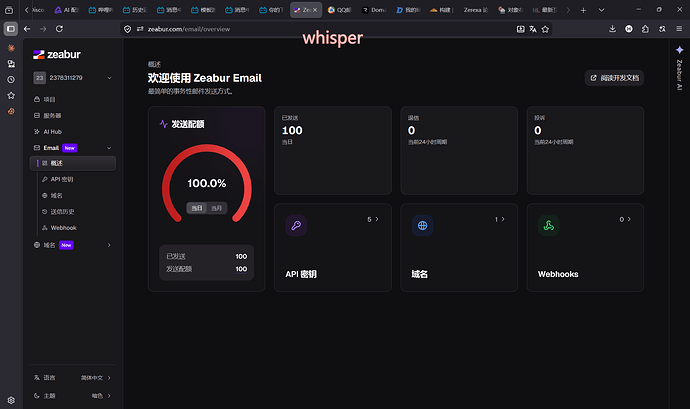Click the chevron beside count 5
The width and height of the screenshot is (690, 409).
pos(377,219)
